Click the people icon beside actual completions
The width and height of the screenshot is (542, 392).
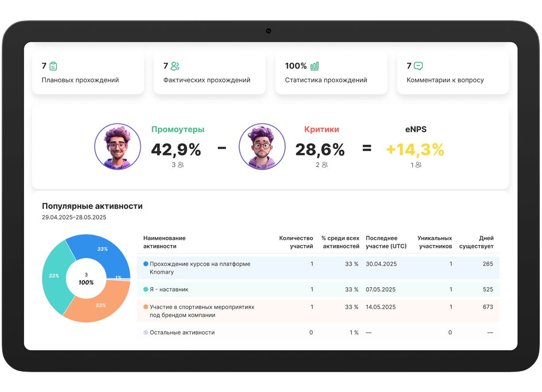pyautogui.click(x=175, y=66)
